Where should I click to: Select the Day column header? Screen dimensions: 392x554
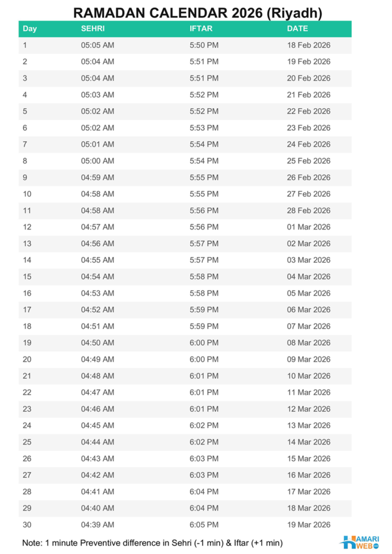click(30, 29)
